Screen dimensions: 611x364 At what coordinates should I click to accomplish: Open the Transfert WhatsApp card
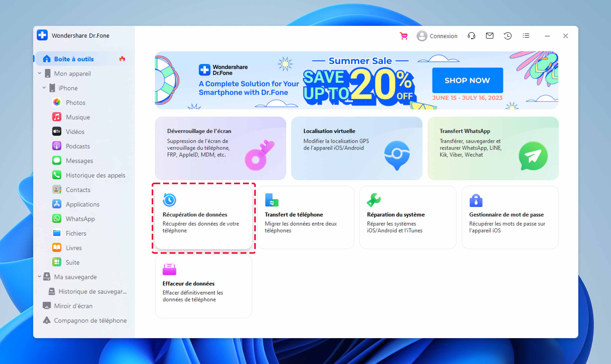click(x=493, y=148)
